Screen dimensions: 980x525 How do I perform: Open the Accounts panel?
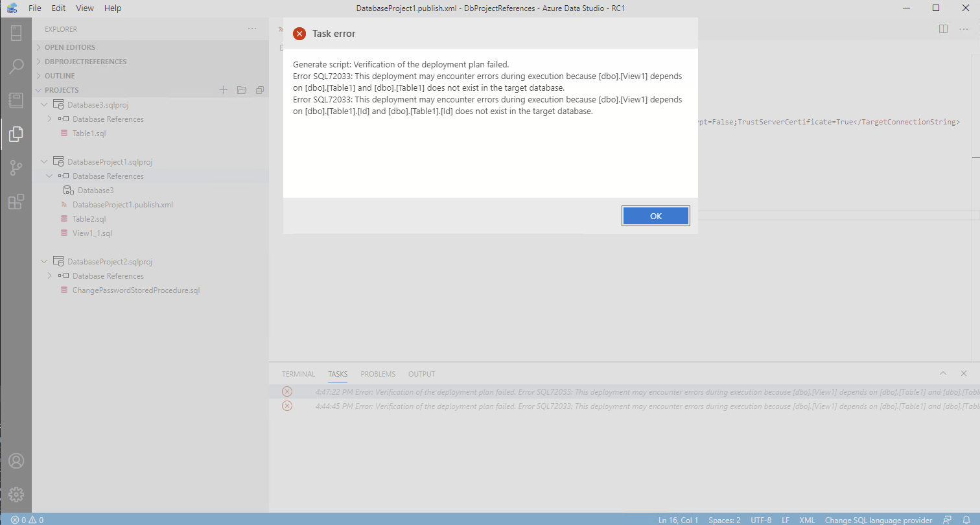click(x=16, y=460)
